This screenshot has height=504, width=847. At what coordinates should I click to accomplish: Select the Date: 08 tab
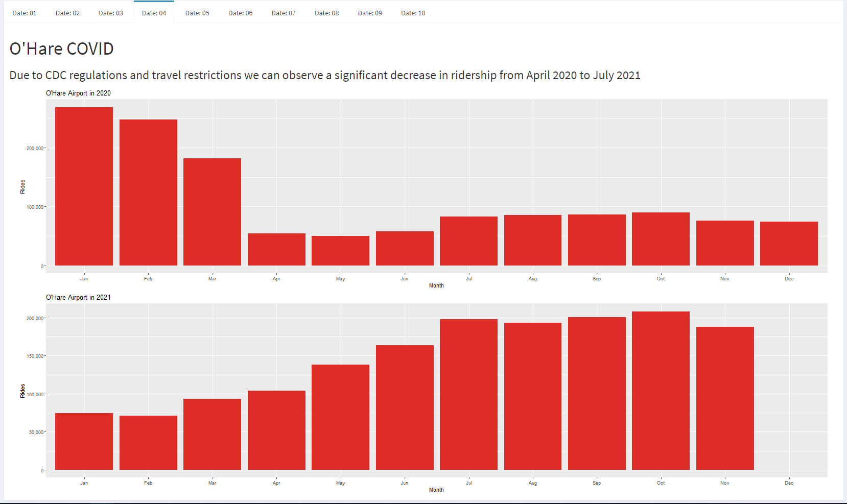[326, 13]
